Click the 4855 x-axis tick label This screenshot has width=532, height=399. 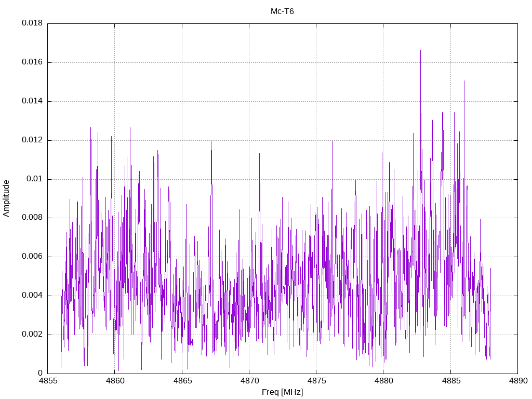48,381
